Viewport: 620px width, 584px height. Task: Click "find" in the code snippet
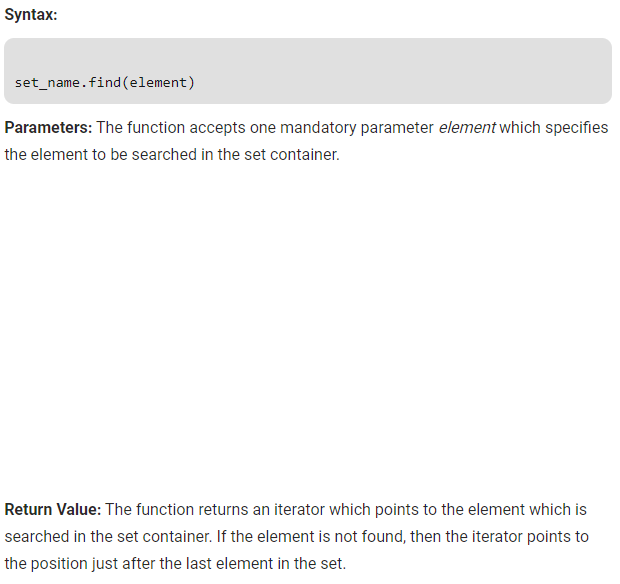105,82
